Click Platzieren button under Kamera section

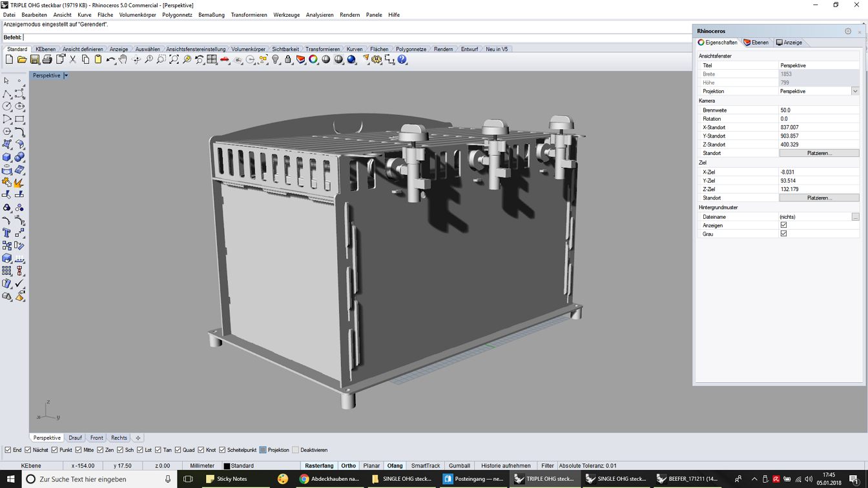[x=819, y=153]
